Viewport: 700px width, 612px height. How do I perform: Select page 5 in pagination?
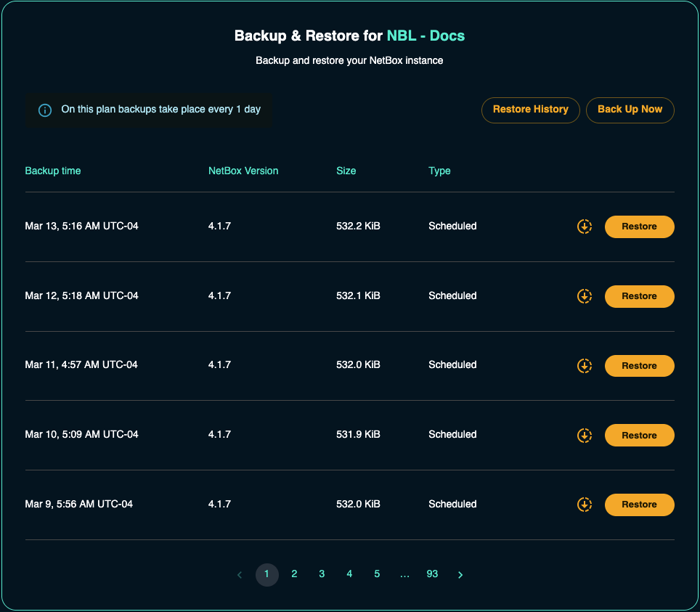(x=377, y=574)
